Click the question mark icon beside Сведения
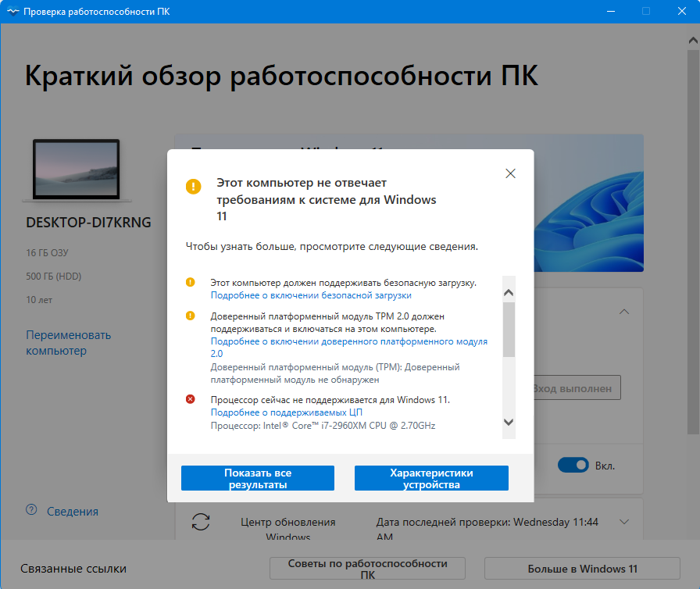The width and height of the screenshot is (700, 589). [x=31, y=509]
